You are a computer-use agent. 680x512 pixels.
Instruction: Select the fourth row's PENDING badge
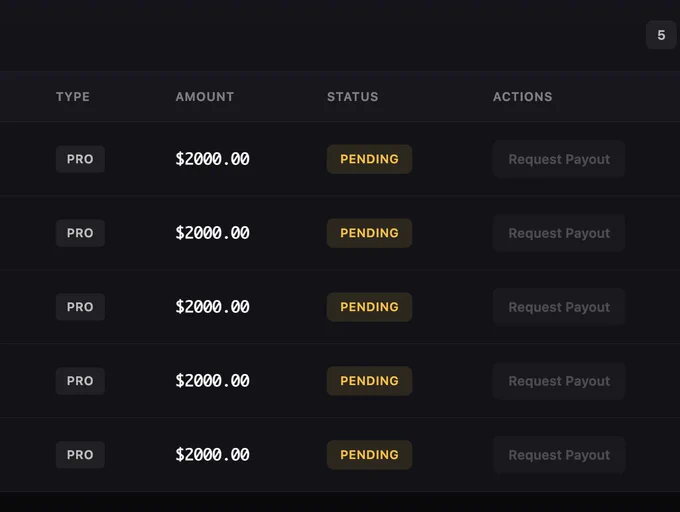pos(369,381)
